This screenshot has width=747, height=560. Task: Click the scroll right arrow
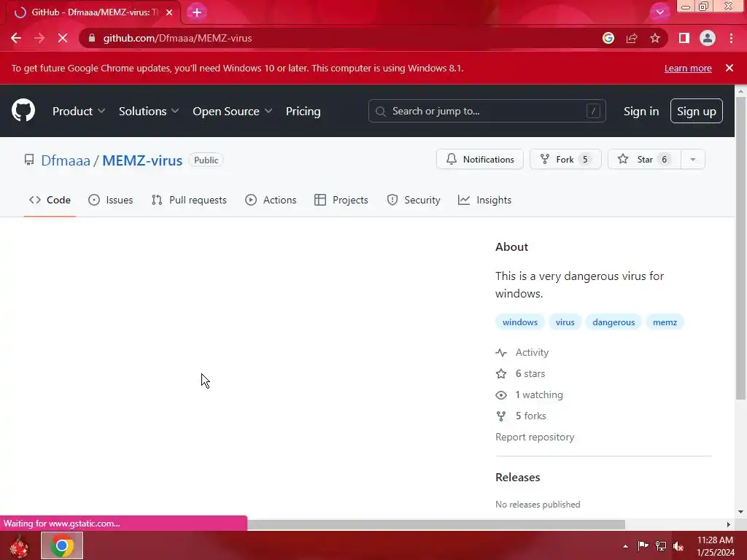click(729, 524)
